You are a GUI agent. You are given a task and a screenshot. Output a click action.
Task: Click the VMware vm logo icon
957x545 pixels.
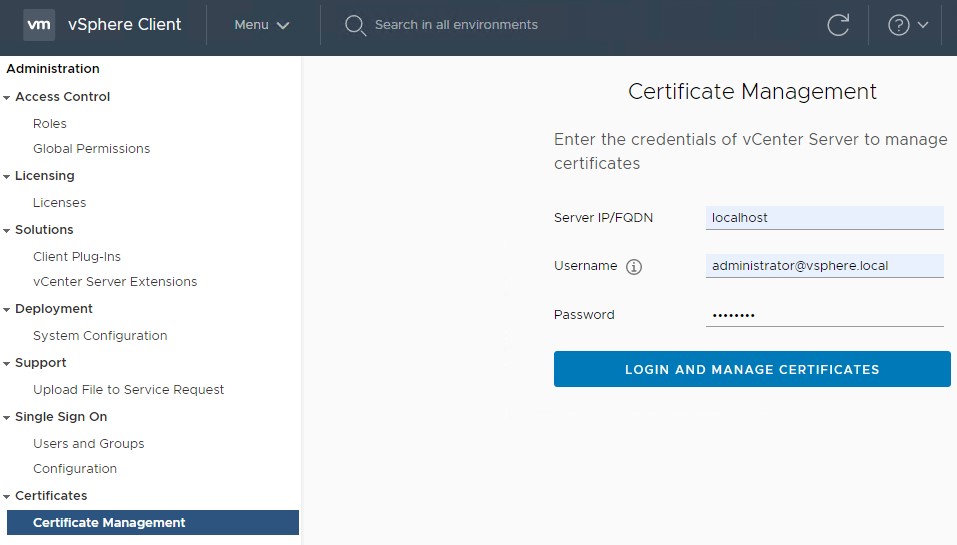pos(39,25)
